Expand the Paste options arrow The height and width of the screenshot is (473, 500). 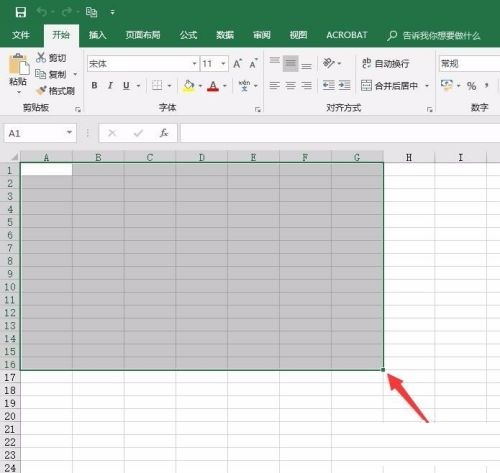pos(19,92)
